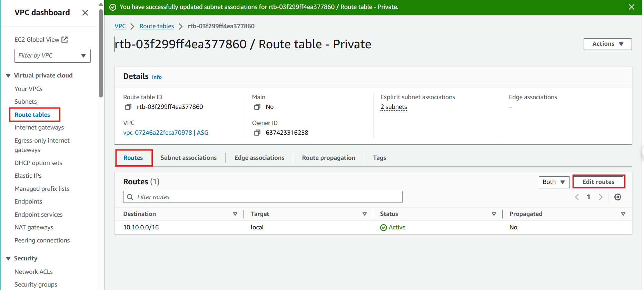644x290 pixels.
Task: Switch to the Subnet associations tab
Action: point(188,158)
